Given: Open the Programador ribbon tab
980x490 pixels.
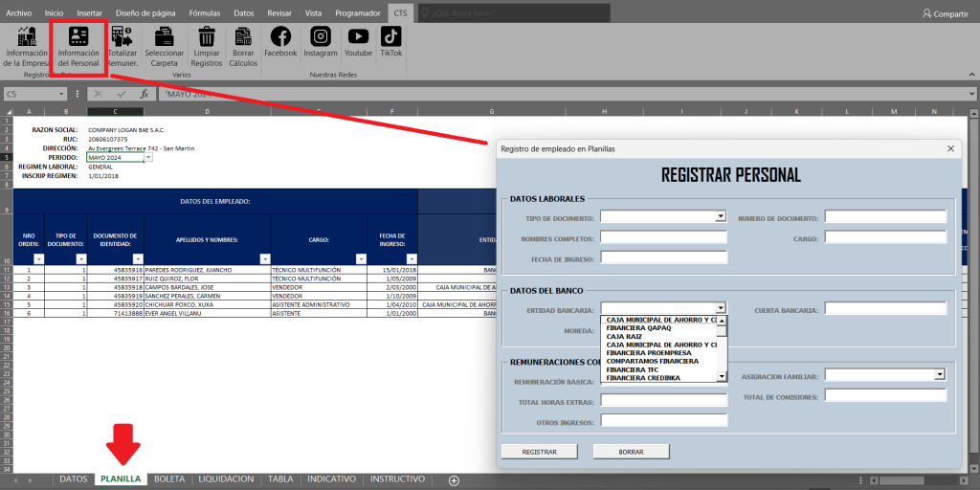Looking at the screenshot, I should [358, 13].
